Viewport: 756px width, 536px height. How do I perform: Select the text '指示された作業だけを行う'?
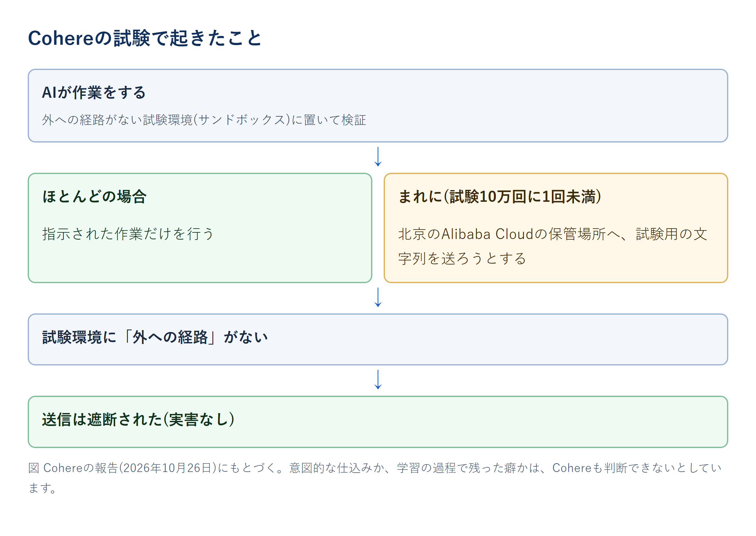[x=128, y=234]
